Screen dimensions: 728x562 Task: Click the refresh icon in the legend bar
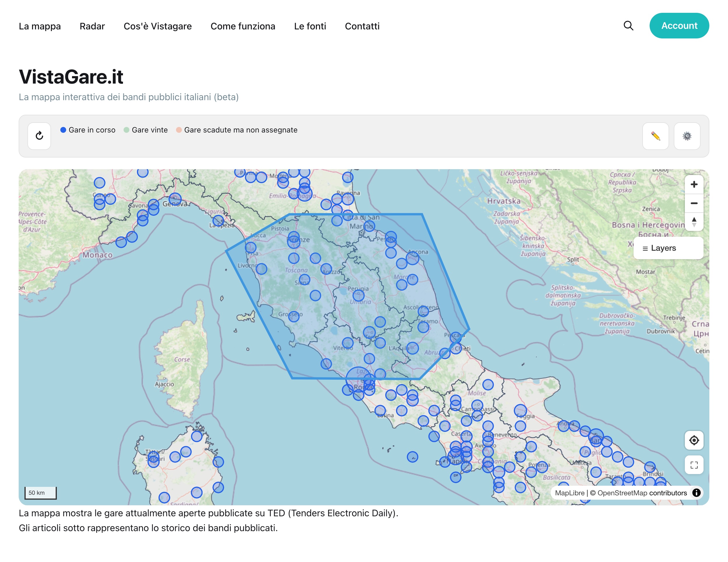39,136
